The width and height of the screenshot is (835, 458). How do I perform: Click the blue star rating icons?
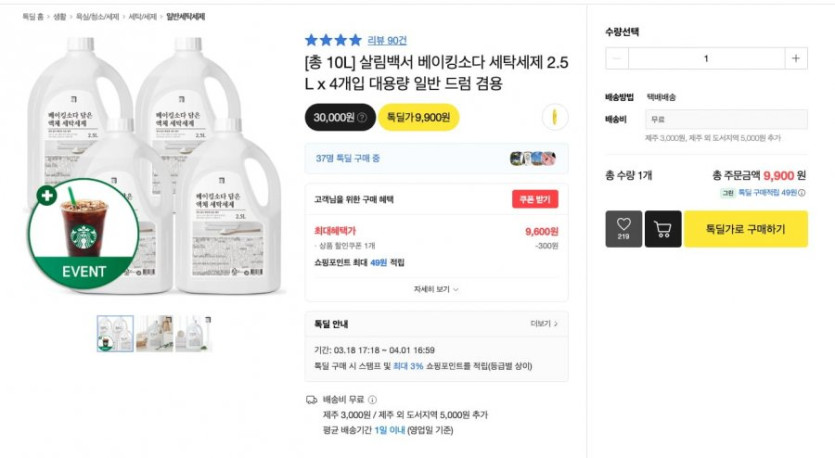tap(333, 40)
